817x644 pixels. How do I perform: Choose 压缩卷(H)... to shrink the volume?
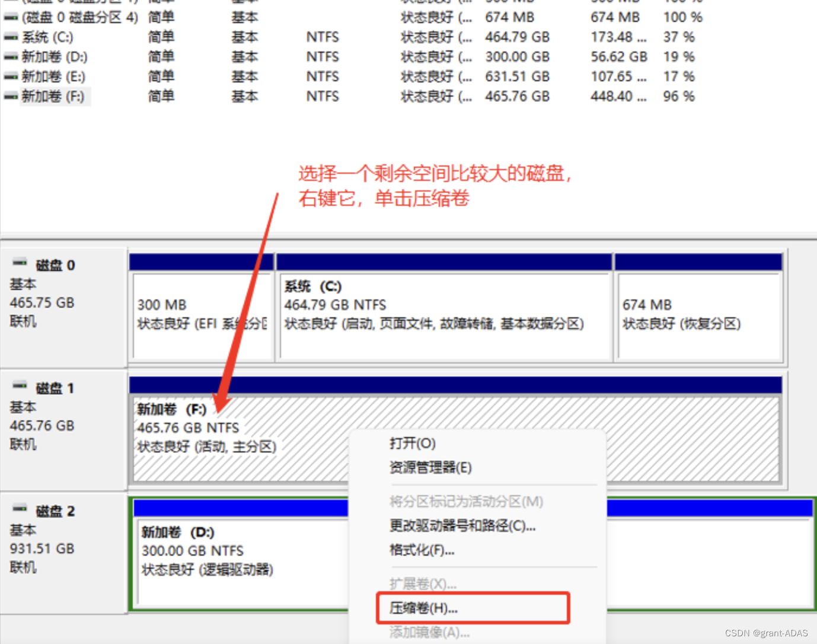(x=423, y=608)
